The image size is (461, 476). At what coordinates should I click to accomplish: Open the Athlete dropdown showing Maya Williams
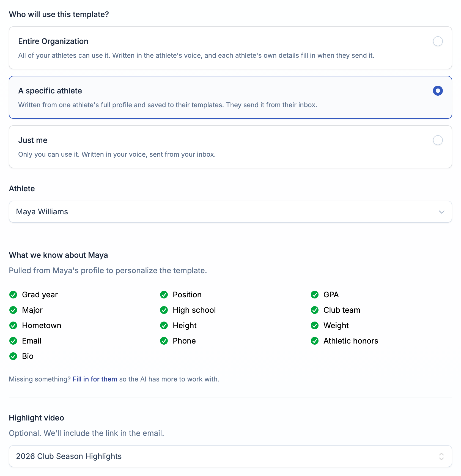tap(231, 212)
